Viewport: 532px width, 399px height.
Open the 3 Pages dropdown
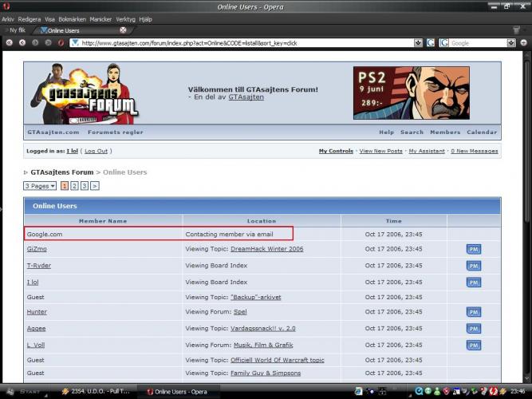40,186
